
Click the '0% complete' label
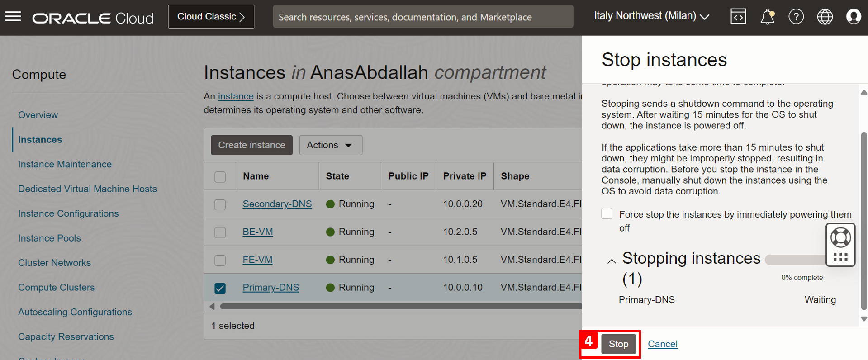click(x=802, y=278)
